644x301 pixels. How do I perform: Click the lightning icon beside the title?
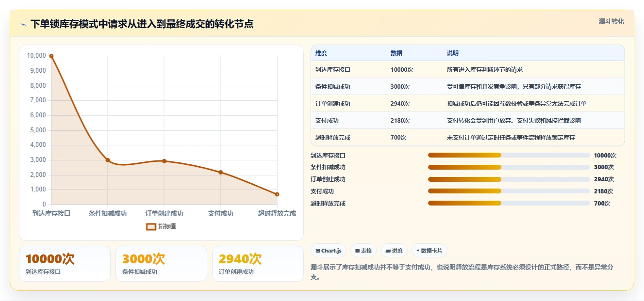click(23, 24)
